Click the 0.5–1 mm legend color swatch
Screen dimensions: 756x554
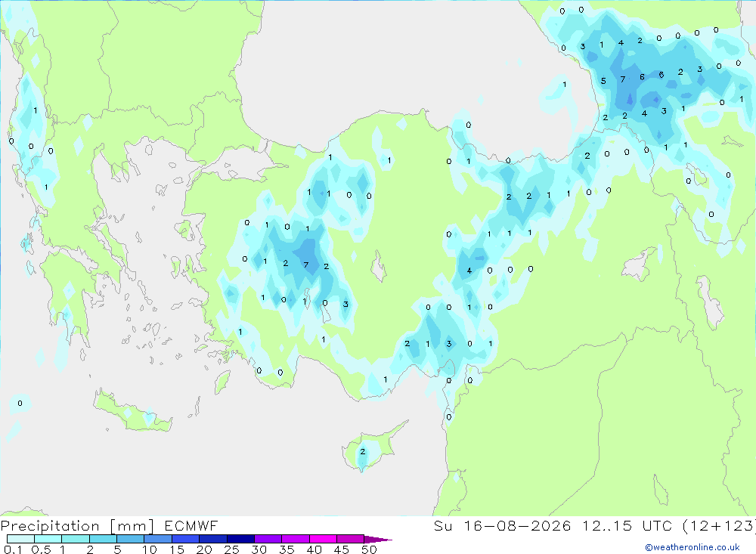48,539
